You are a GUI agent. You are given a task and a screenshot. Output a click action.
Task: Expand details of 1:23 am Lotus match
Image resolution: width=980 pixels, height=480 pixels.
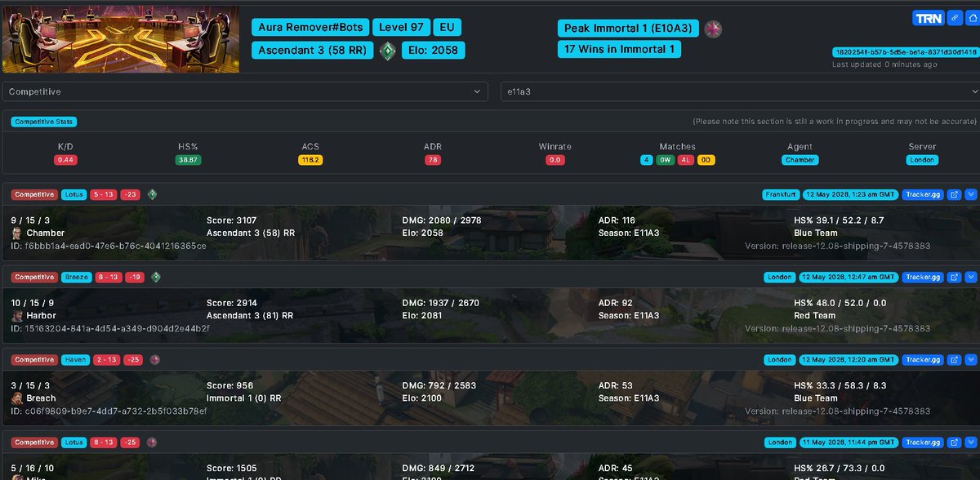(970, 194)
